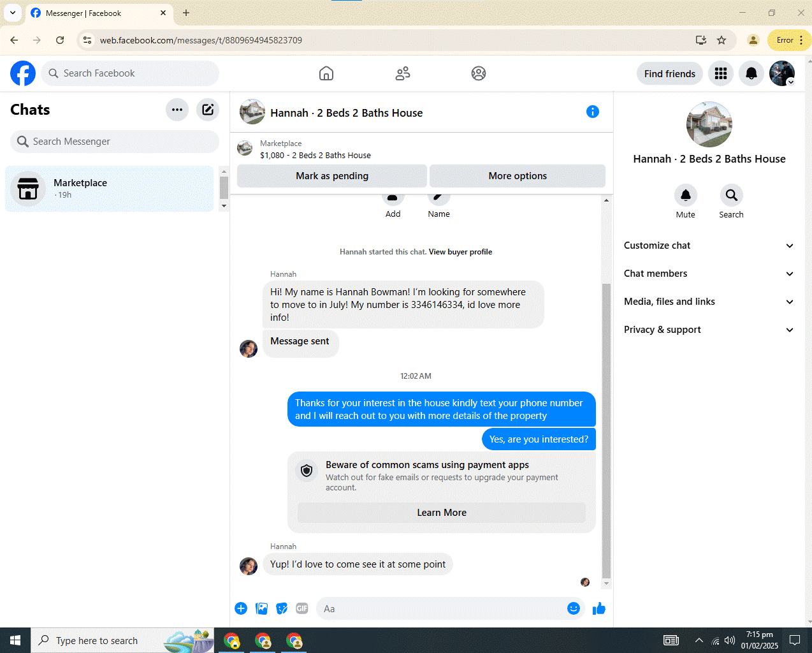812x653 pixels.
Task: Mute the conversation with bell icon
Action: 686,195
